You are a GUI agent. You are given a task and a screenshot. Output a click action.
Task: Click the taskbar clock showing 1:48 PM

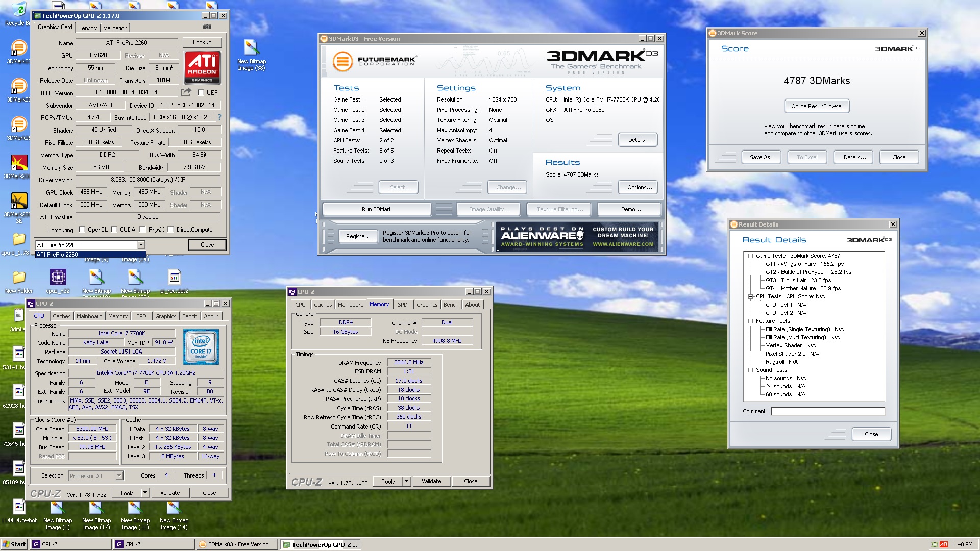click(962, 544)
